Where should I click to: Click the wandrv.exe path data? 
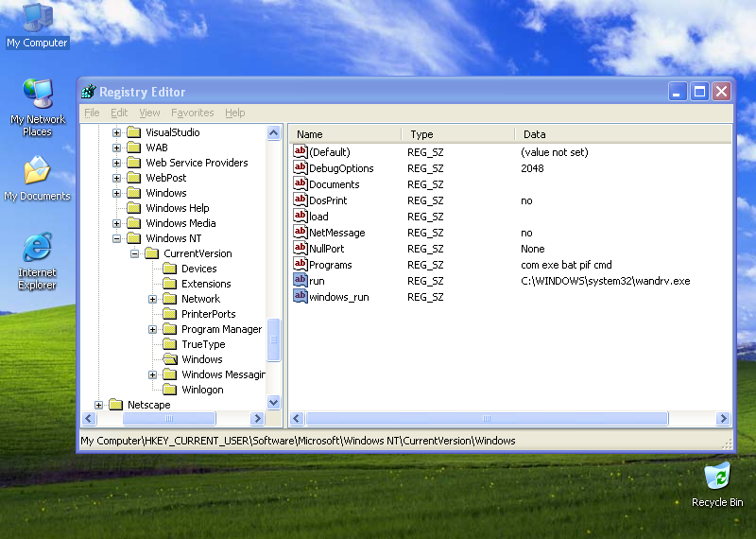click(605, 281)
